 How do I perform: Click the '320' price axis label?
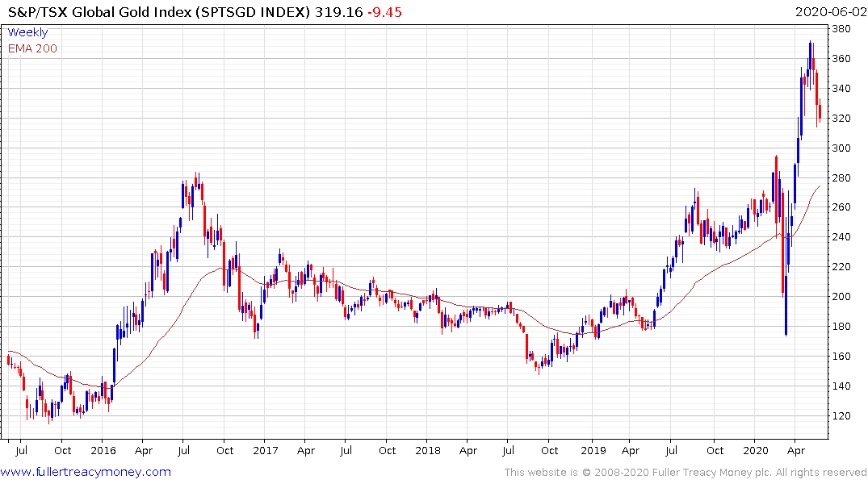841,119
